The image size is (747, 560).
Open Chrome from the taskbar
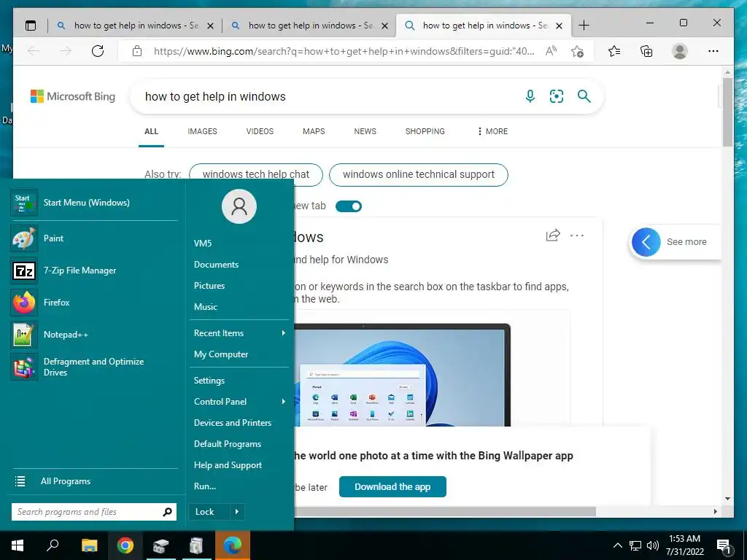(125, 545)
